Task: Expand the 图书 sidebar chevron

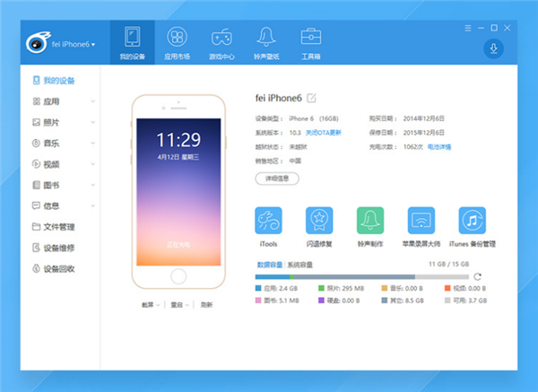Action: [x=92, y=186]
